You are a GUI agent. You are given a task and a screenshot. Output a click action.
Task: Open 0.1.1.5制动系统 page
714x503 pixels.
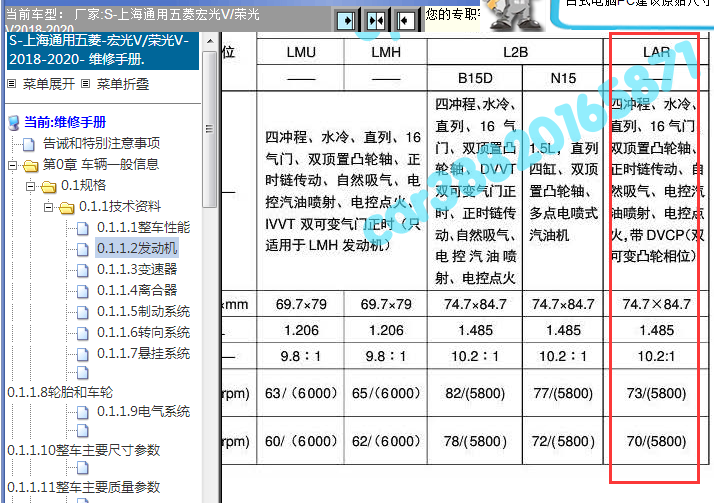tap(143, 311)
